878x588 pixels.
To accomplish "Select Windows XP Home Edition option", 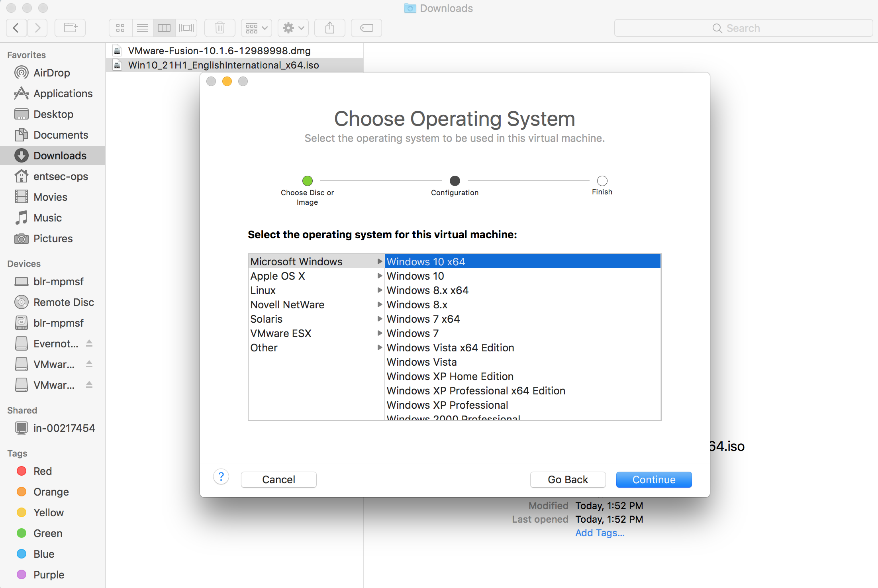I will tap(523, 376).
